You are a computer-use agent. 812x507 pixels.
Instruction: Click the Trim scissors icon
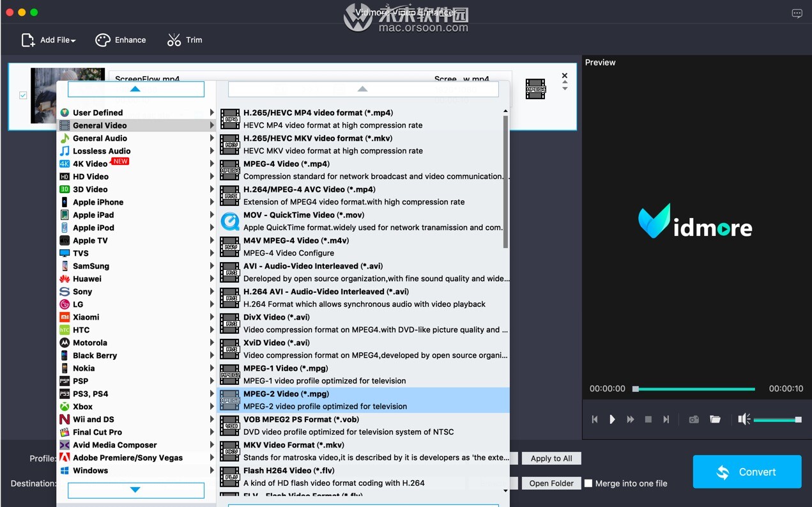174,40
